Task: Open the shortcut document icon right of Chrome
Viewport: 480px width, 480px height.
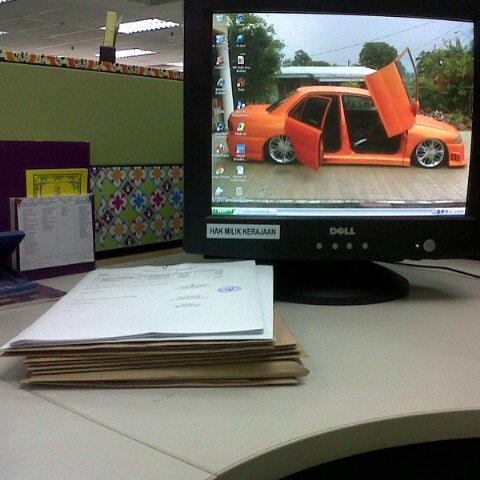Action: point(240,170)
